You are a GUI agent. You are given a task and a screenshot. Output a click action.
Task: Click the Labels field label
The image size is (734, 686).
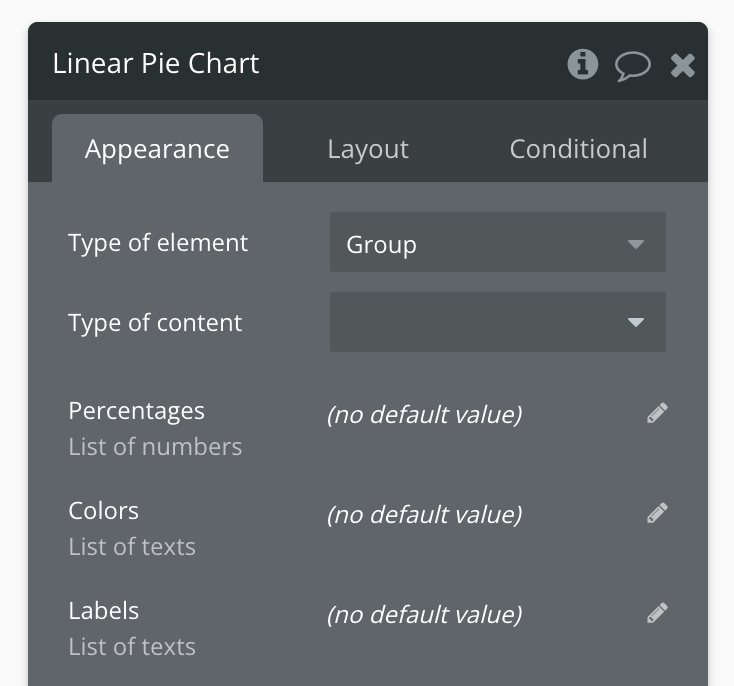point(103,611)
